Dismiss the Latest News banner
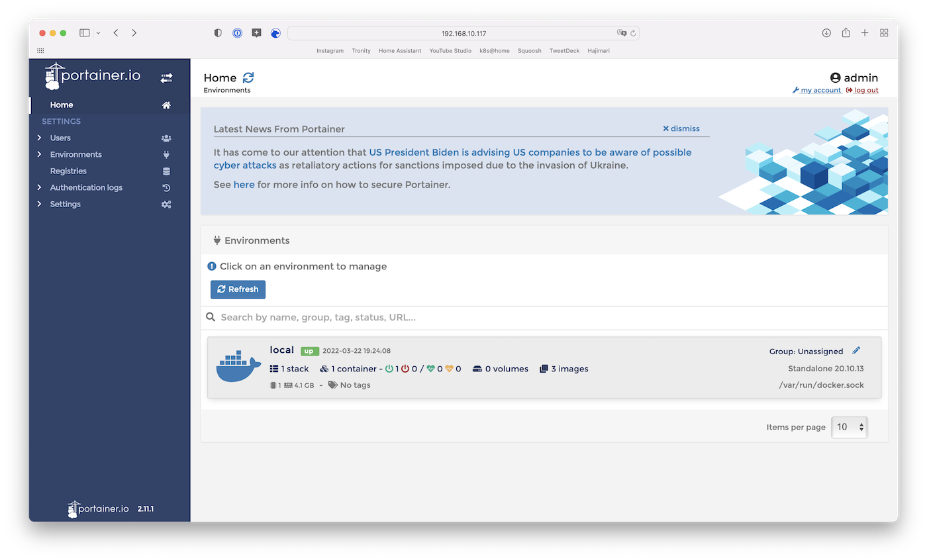 [x=681, y=128]
